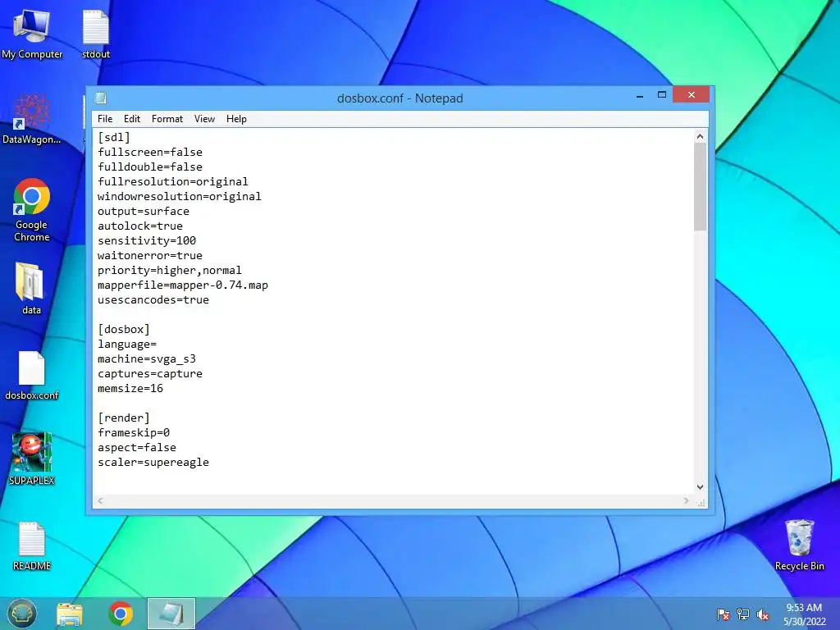840x630 pixels.
Task: Click the autolock=true line
Action: 140,226
